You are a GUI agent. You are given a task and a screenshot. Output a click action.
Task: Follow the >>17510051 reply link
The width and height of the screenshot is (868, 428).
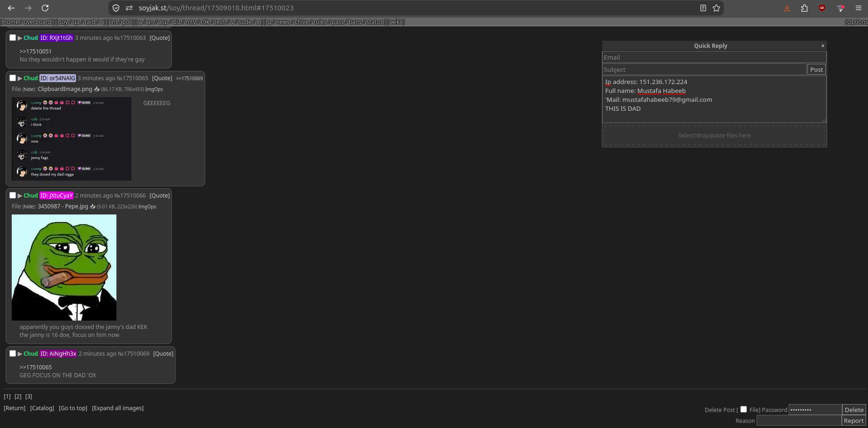tap(36, 52)
